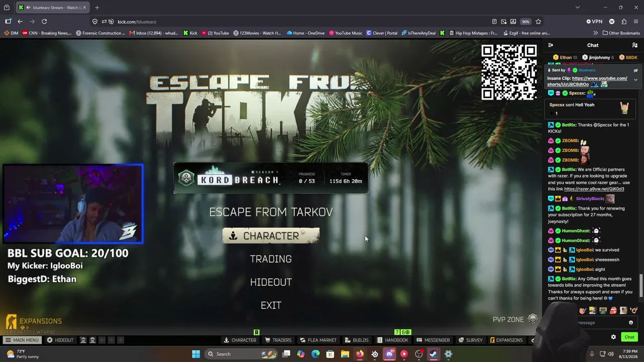Open EXPANSIONS tab in the game bottom bar
The height and width of the screenshot is (362, 644).
click(506, 340)
